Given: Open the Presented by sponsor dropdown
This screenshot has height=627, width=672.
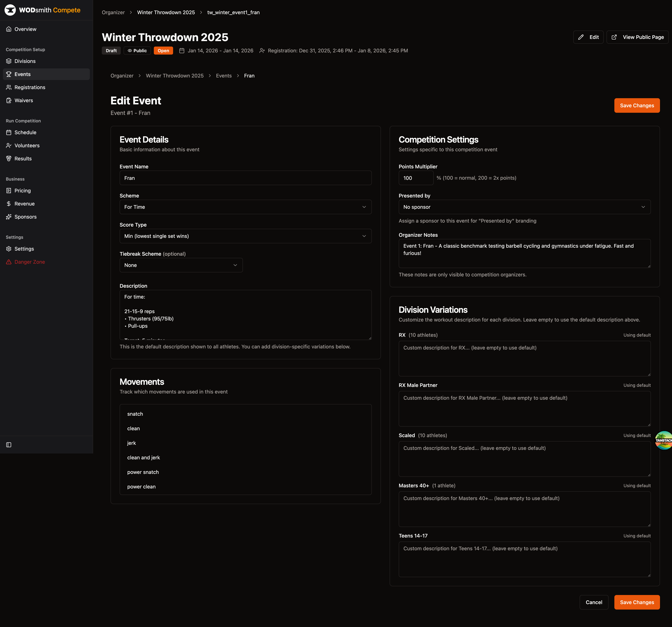Looking at the screenshot, I should point(524,207).
